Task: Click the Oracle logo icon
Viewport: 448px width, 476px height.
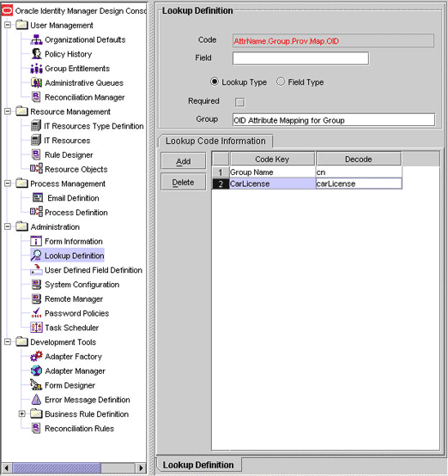Action: (x=7, y=10)
